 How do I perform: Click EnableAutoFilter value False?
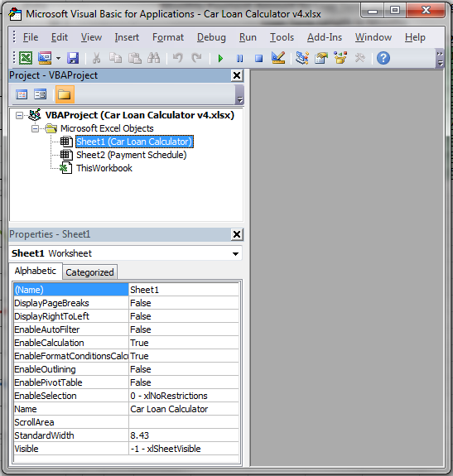point(184,329)
